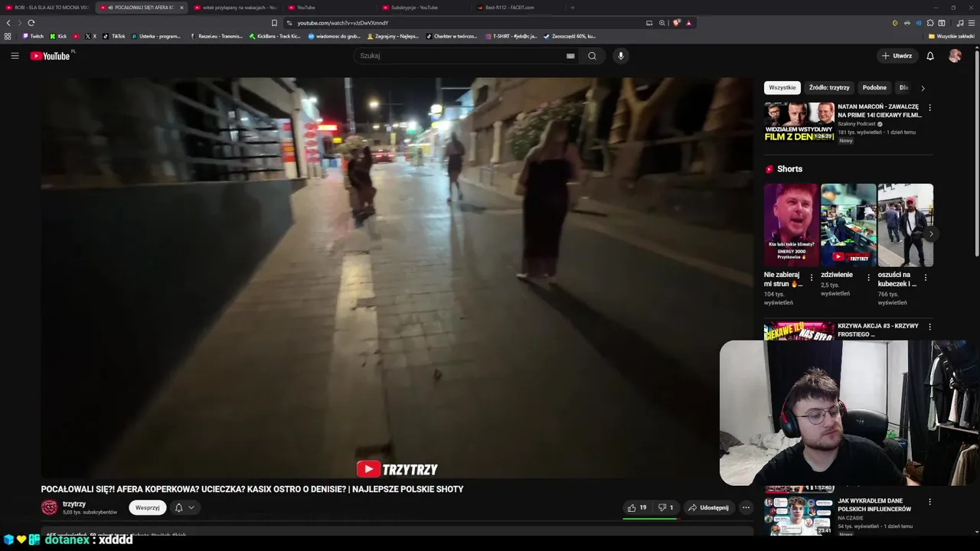Select the Źródło: trzytrzy filter chip
The width and height of the screenshot is (980, 551).
[829, 88]
